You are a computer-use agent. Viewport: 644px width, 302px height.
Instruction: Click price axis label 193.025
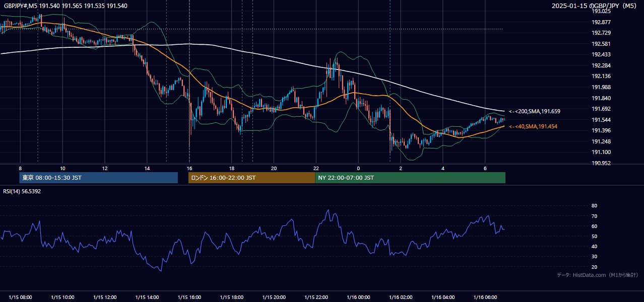[601, 11]
